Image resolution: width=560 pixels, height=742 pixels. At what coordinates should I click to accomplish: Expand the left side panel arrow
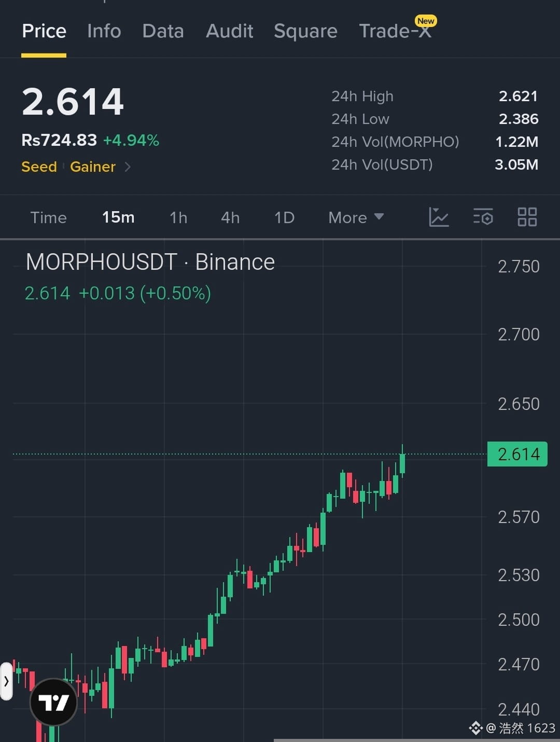click(6, 681)
